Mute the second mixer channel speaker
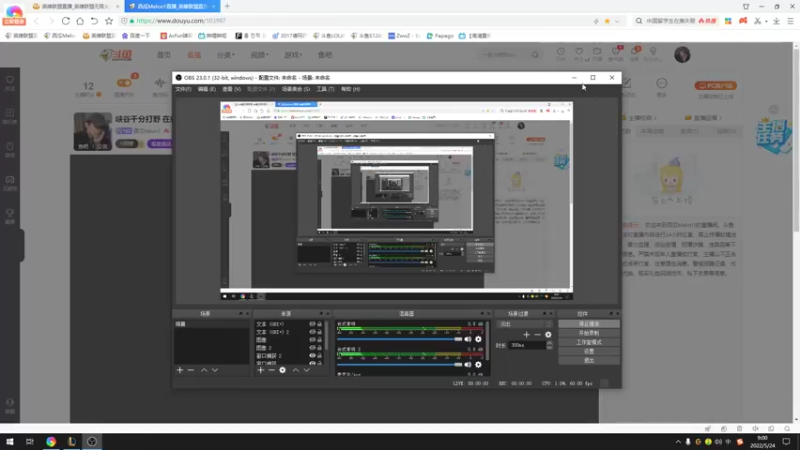 click(x=468, y=364)
